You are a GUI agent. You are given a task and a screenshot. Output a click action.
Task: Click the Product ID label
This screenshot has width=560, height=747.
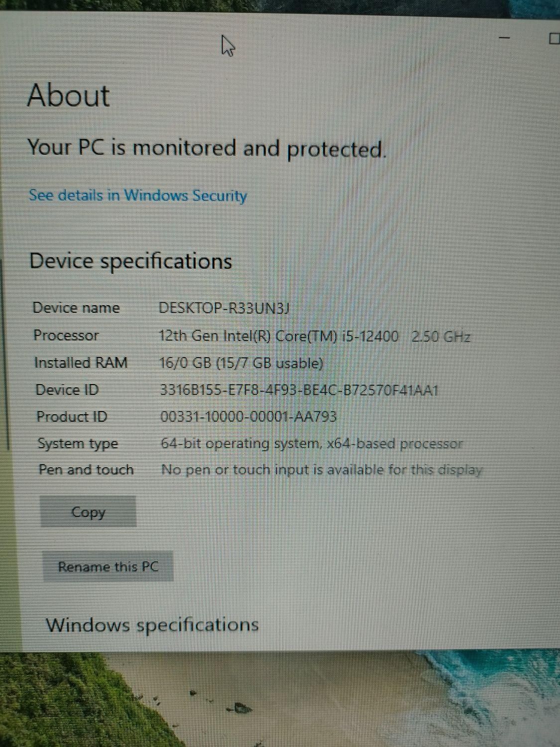72,416
